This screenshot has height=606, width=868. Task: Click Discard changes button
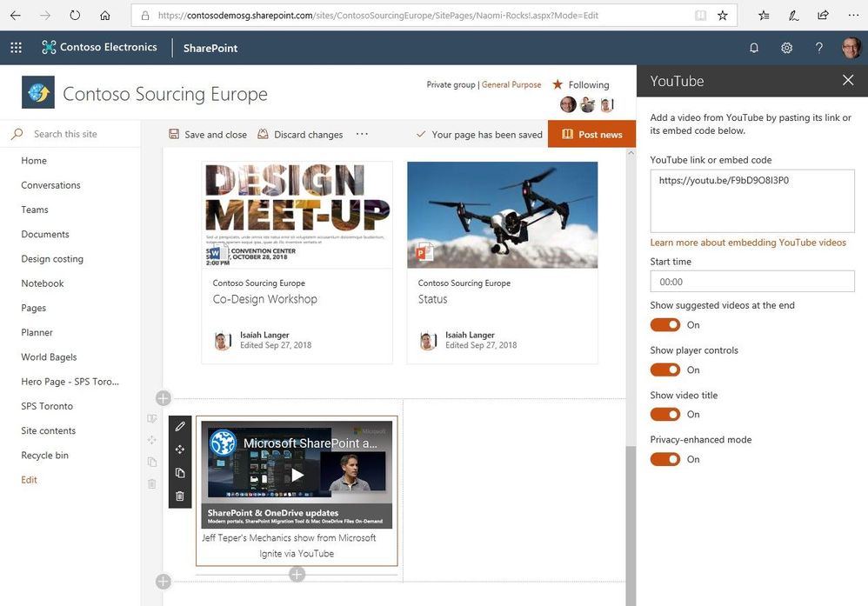tap(300, 134)
